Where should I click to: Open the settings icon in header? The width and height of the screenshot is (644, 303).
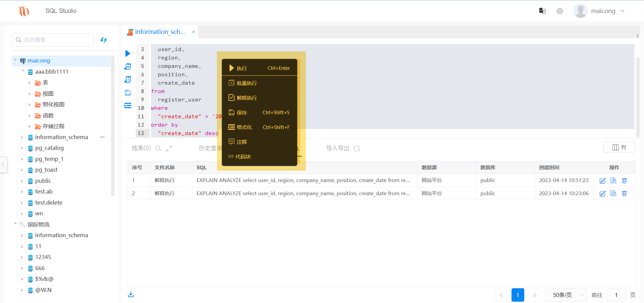[x=560, y=11]
